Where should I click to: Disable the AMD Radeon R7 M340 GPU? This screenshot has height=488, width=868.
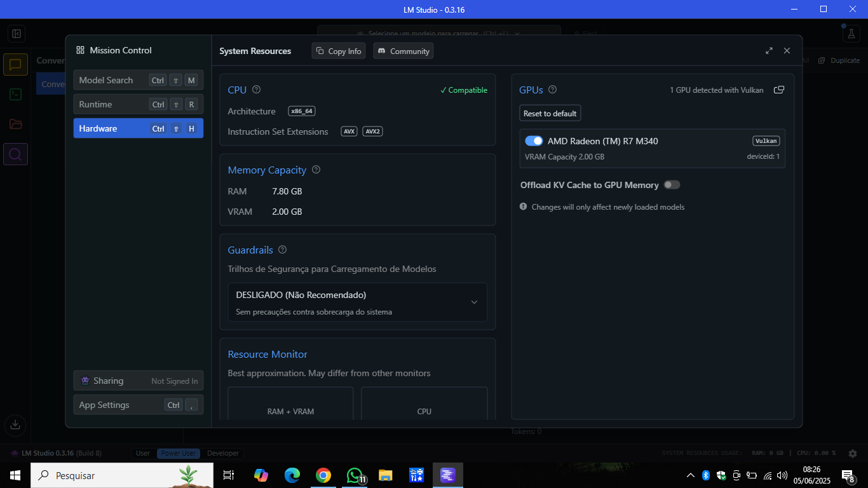tap(534, 141)
